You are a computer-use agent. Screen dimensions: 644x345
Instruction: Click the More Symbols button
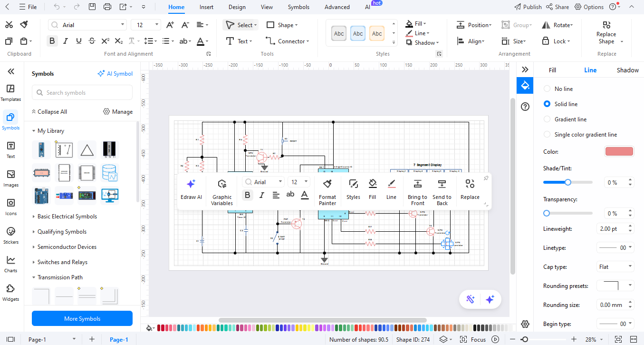point(82,318)
